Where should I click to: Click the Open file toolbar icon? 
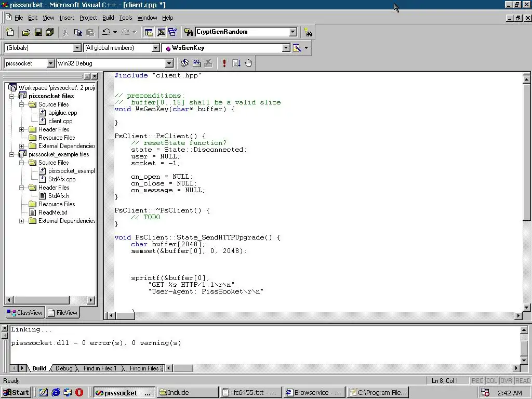26,32
